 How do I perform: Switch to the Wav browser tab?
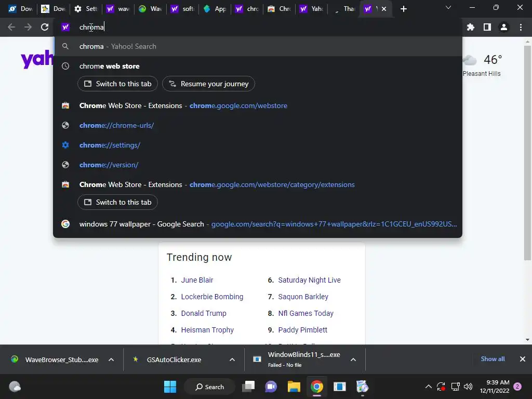coord(150,9)
